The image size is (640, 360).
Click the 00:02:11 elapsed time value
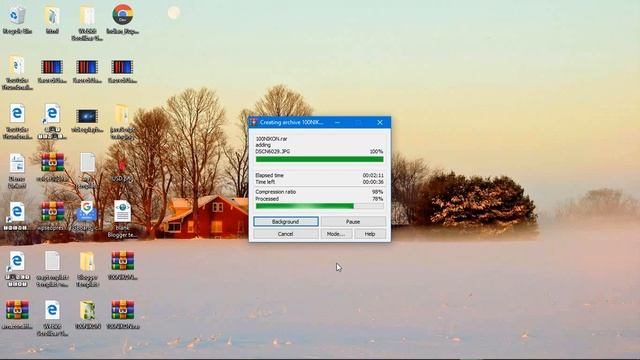[x=373, y=175]
